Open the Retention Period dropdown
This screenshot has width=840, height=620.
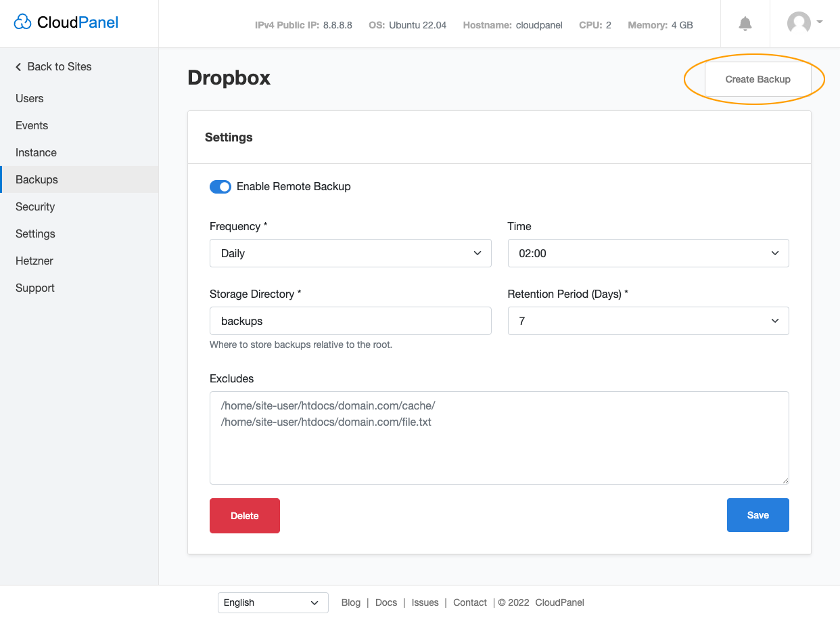pyautogui.click(x=648, y=320)
